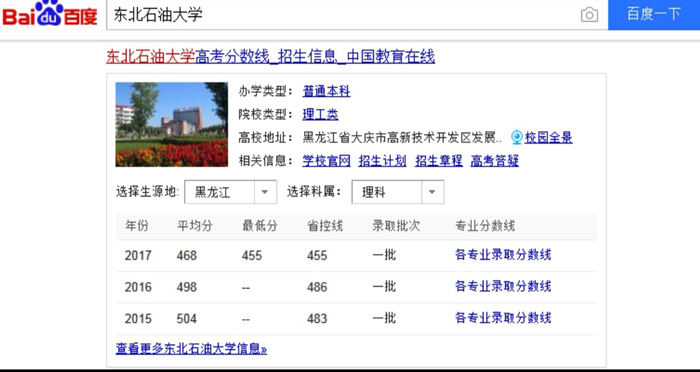View the university campus thumbnail photo
The height and width of the screenshot is (372, 700).
click(x=171, y=124)
